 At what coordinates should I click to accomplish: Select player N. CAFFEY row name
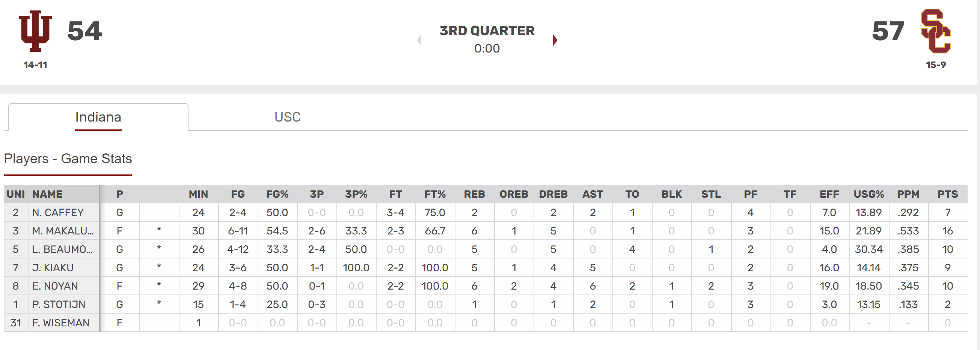(x=58, y=212)
